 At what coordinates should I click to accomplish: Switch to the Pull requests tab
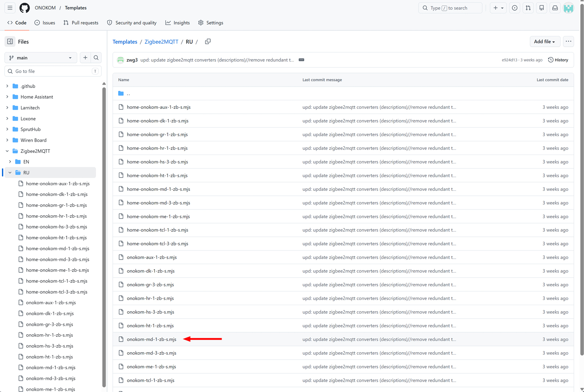[81, 23]
